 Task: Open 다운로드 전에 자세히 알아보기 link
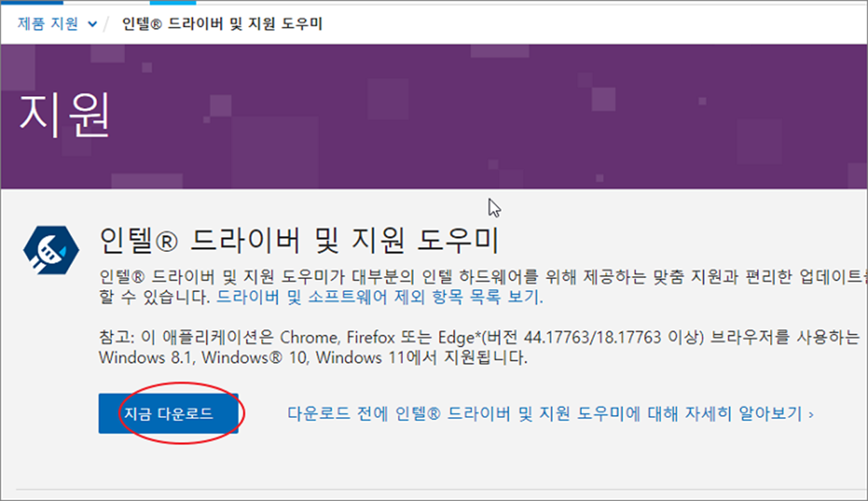551,414
